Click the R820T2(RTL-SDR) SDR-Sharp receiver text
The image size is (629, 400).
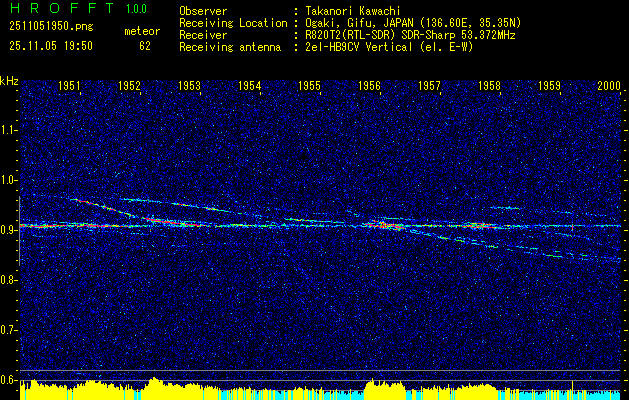click(411, 35)
